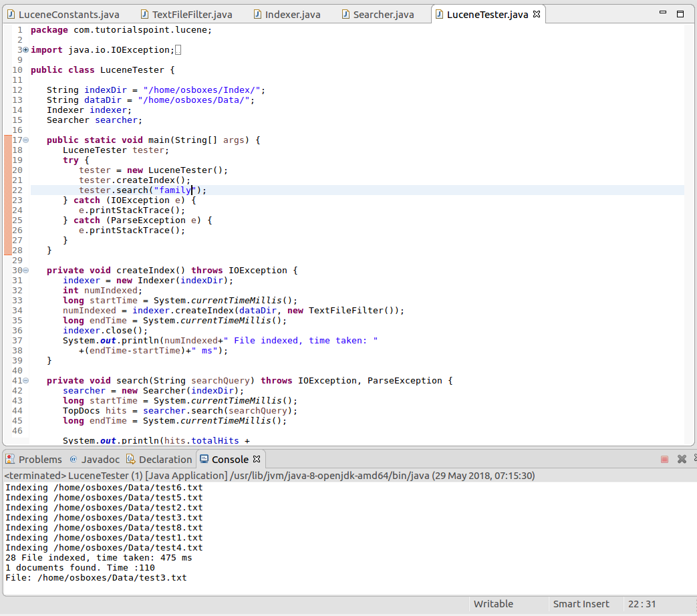697x616 pixels.
Task: Switch to the Indexer.java tab
Action: pos(287,14)
